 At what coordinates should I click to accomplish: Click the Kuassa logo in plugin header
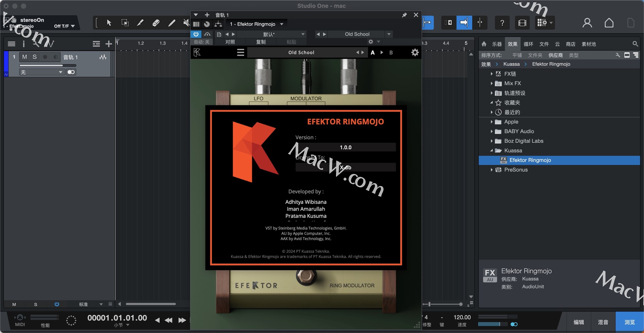[x=197, y=52]
